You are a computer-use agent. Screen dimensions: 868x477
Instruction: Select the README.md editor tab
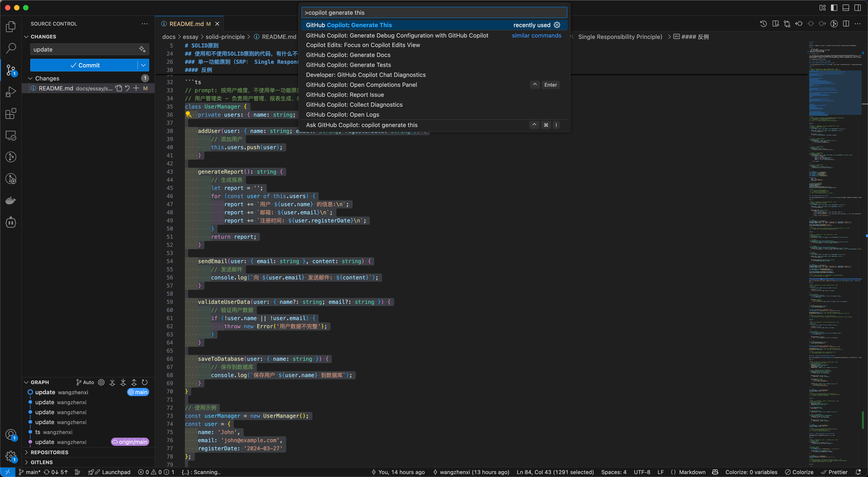tap(186, 24)
